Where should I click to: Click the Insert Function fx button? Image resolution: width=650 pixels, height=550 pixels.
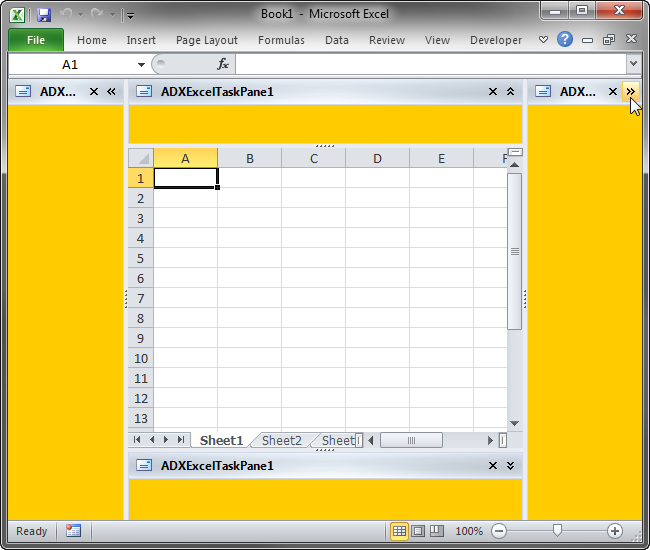click(223, 64)
